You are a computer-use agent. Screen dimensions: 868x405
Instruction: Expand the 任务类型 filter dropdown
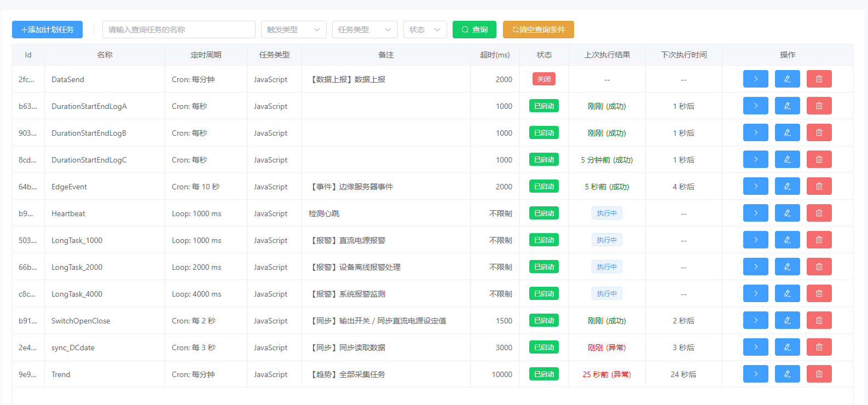tap(364, 30)
